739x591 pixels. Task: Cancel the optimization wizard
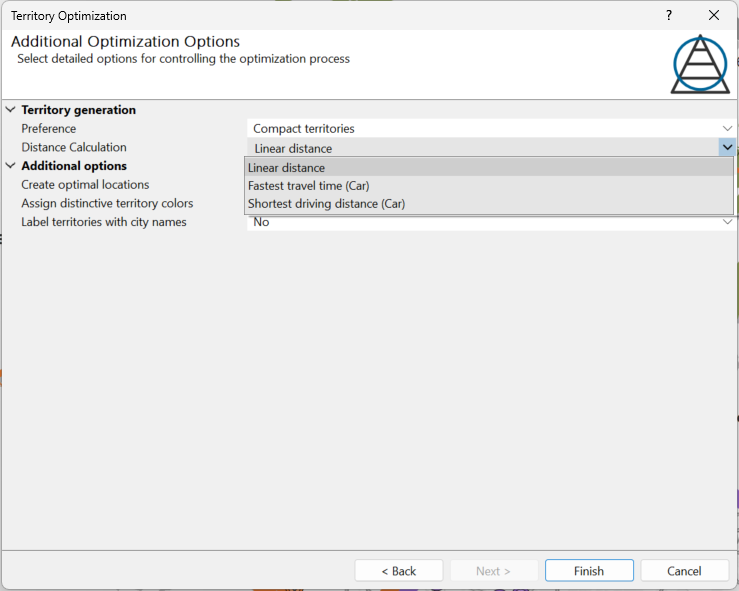684,571
